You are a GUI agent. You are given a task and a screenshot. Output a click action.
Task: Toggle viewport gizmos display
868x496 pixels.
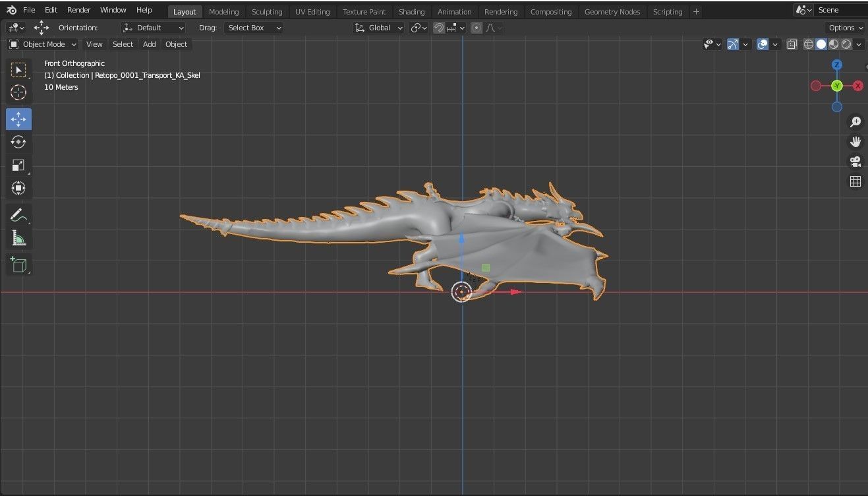click(x=733, y=44)
